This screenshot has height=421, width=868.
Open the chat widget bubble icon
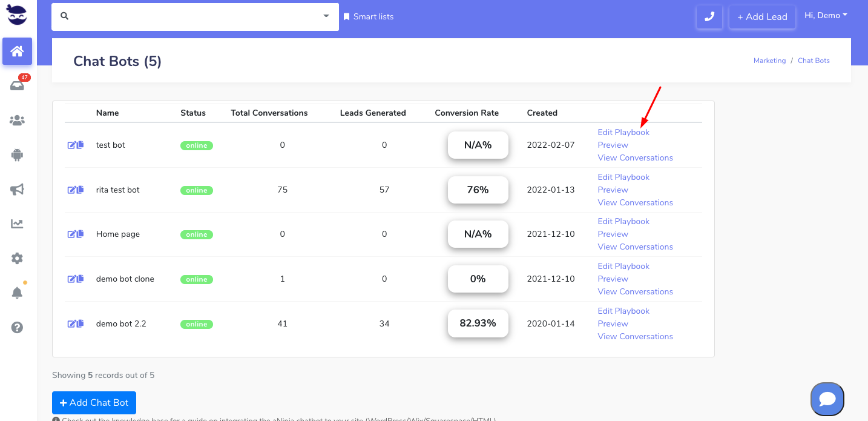(x=827, y=399)
